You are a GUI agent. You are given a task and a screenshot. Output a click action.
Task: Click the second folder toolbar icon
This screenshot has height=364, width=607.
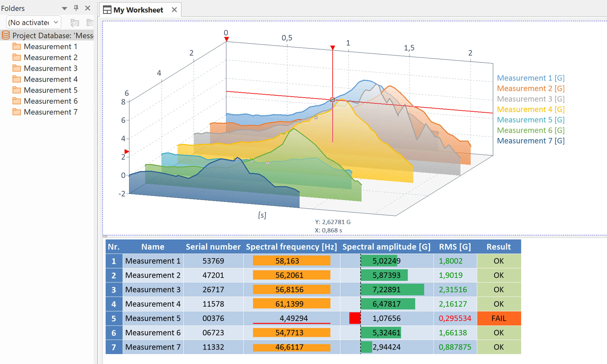90,23
